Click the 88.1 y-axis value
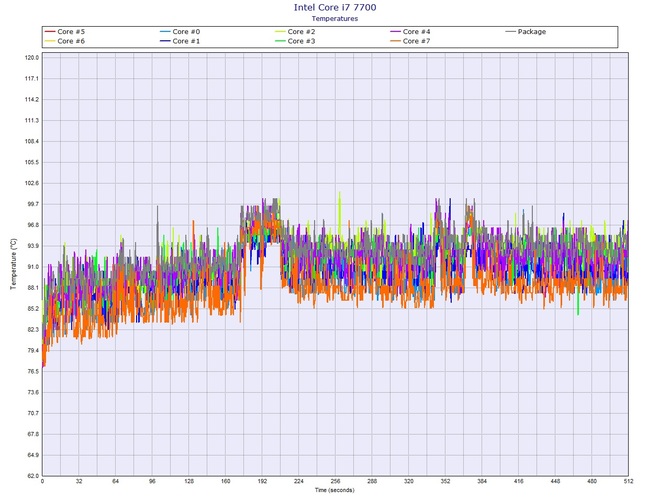This screenshot has height=502, width=670. (32, 288)
